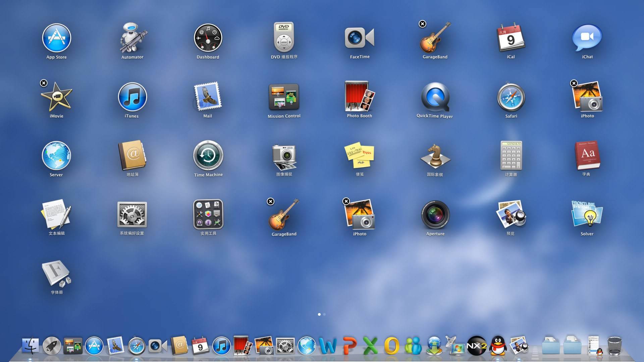Open PowerPoint from the Dock

point(349,346)
